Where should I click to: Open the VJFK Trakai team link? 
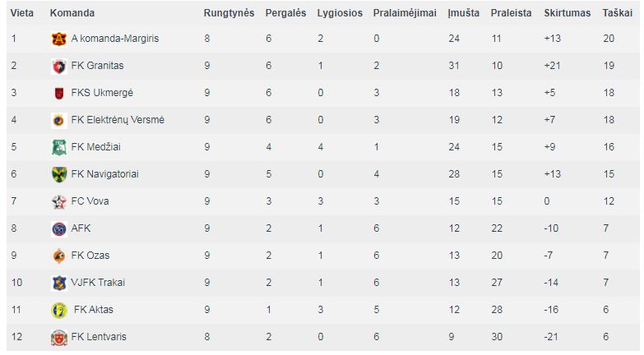click(98, 283)
